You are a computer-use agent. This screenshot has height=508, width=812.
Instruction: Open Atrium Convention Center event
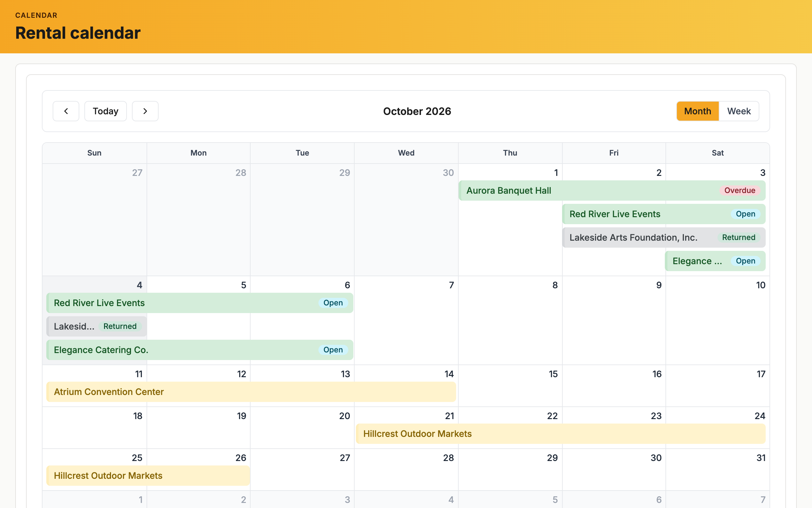pyautogui.click(x=251, y=392)
